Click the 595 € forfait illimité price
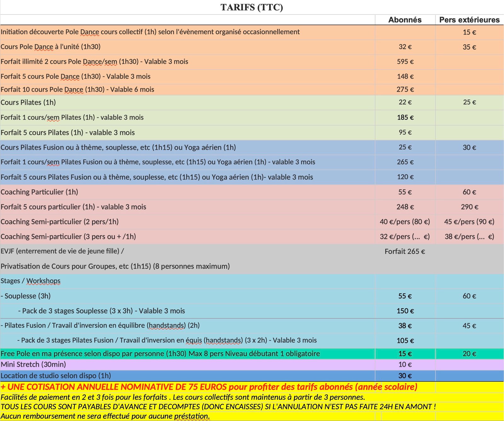This screenshot has width=504, height=421. [405, 62]
